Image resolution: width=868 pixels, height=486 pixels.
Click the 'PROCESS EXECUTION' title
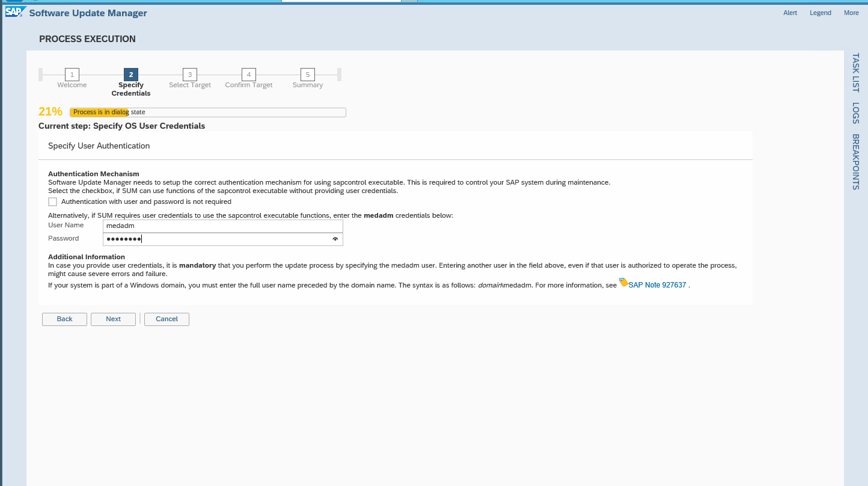[87, 39]
